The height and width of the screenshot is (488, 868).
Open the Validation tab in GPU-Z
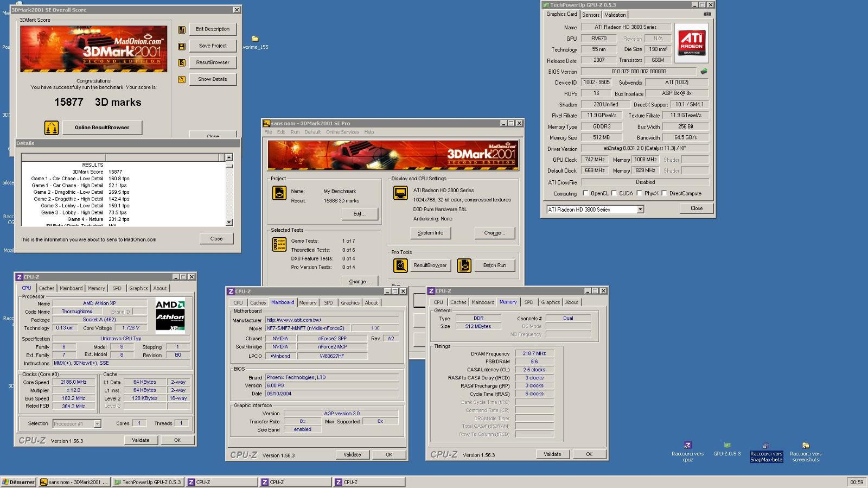[x=615, y=15]
